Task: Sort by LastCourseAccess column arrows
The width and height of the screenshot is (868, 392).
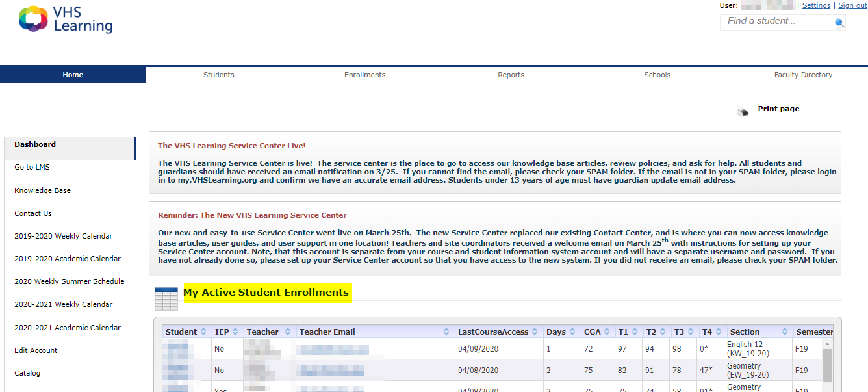Action: [x=535, y=332]
